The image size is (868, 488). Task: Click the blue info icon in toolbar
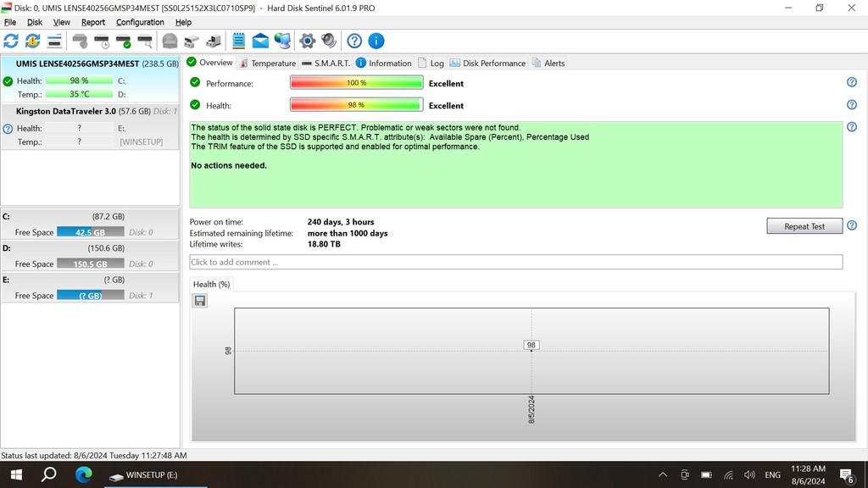(376, 41)
